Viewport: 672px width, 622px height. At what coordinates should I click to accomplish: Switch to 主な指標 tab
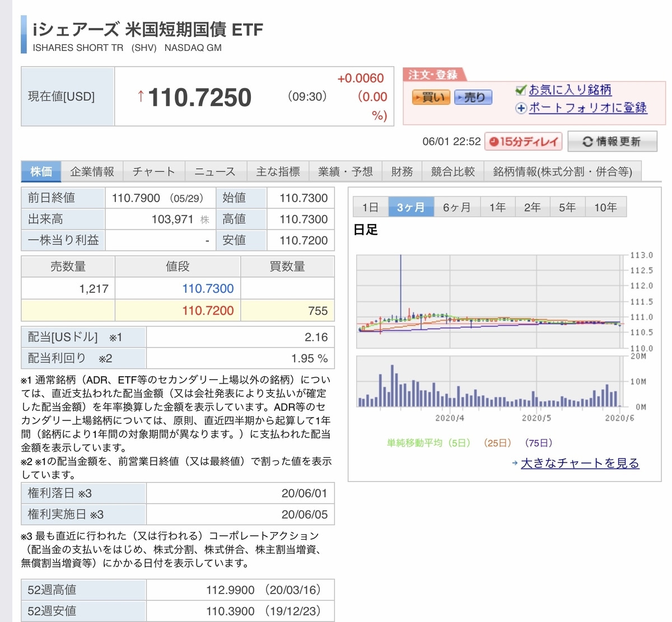278,171
